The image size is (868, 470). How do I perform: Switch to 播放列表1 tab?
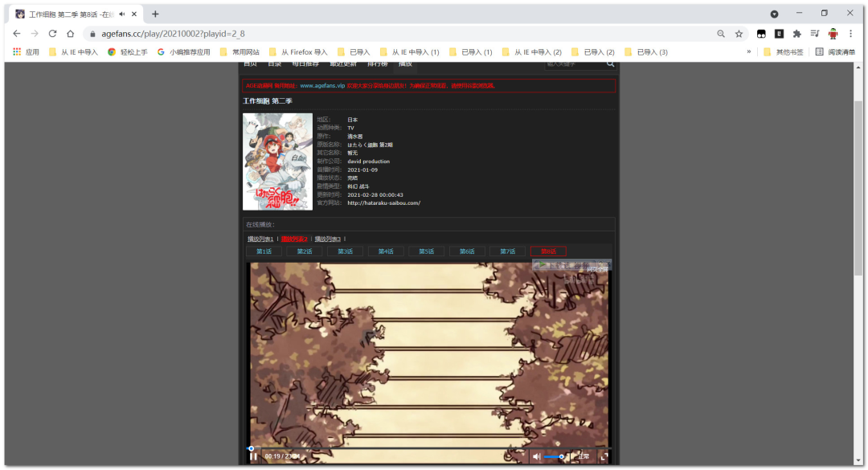click(x=260, y=239)
